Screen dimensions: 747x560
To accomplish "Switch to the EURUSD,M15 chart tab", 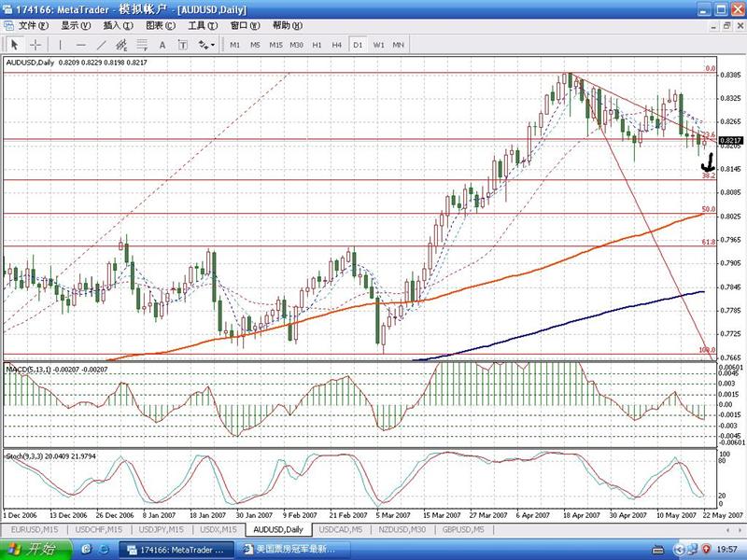I will point(35,529).
